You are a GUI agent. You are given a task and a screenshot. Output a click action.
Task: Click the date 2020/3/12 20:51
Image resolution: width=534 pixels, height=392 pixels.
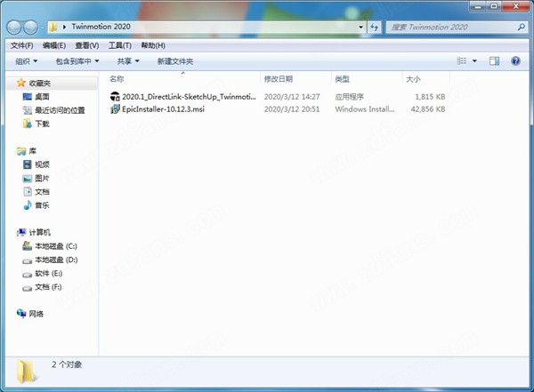pos(292,108)
